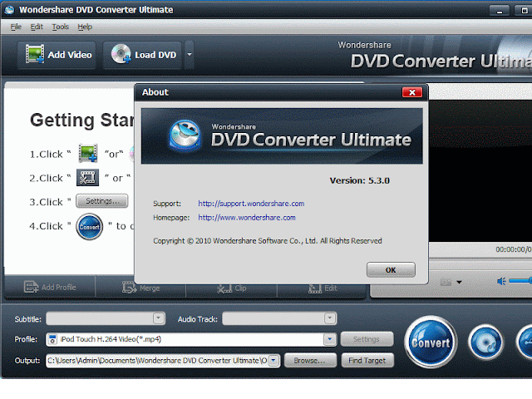The height and width of the screenshot is (399, 532).
Task: Click the application icon in the title bar
Action: (x=9, y=10)
